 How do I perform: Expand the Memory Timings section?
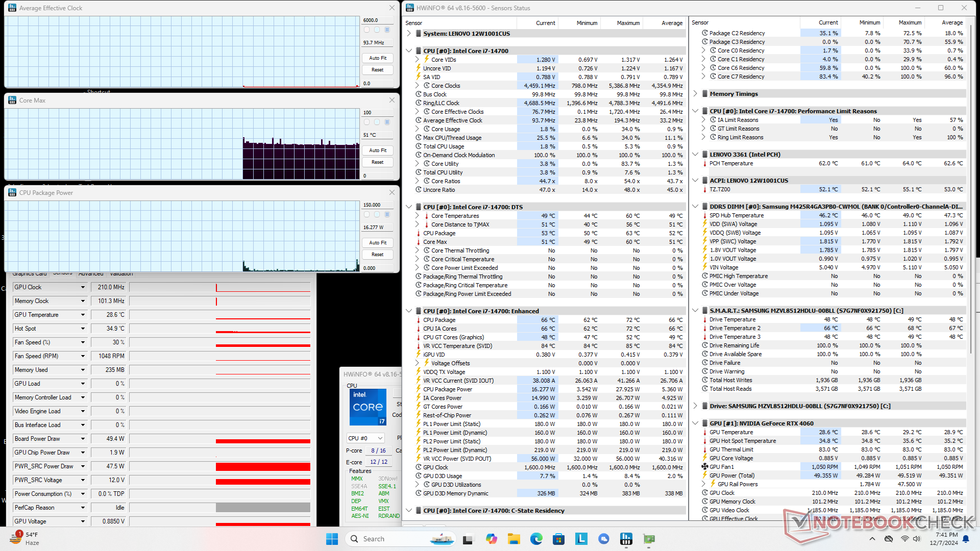pyautogui.click(x=695, y=94)
